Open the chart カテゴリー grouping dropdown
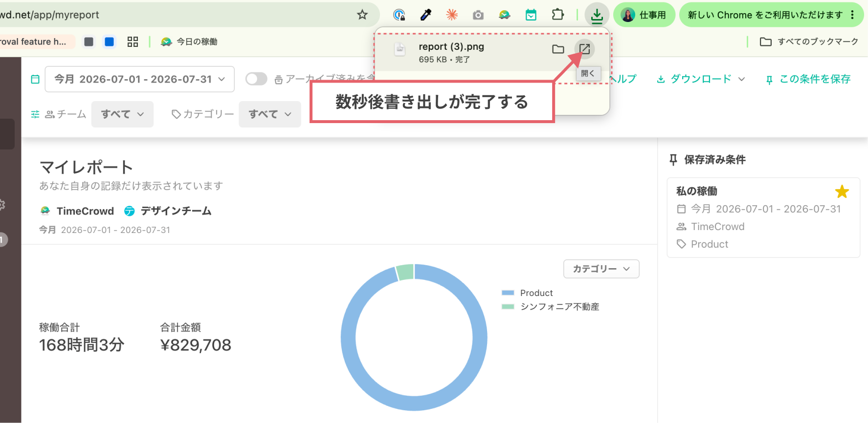The image size is (868, 423). pos(601,269)
